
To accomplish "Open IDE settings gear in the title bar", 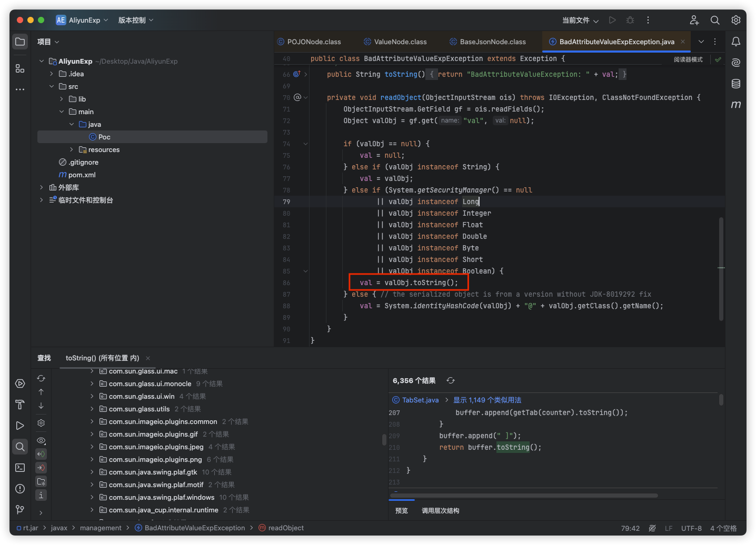I will coord(736,20).
